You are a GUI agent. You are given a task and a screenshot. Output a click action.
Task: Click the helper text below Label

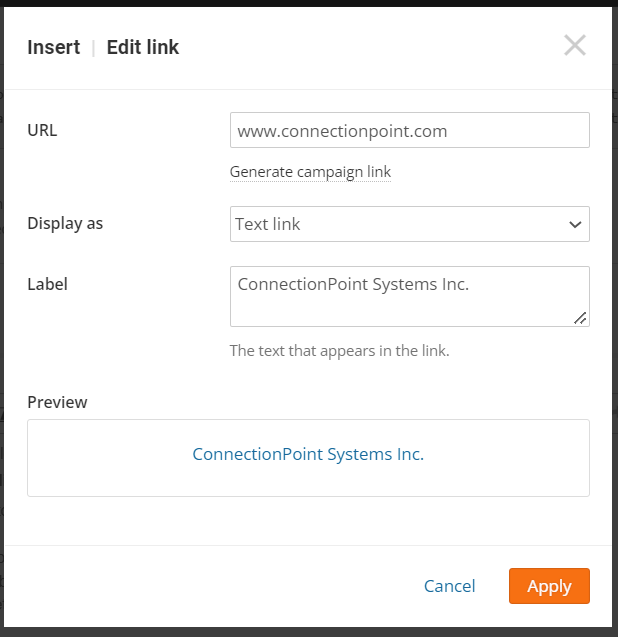[x=339, y=351]
